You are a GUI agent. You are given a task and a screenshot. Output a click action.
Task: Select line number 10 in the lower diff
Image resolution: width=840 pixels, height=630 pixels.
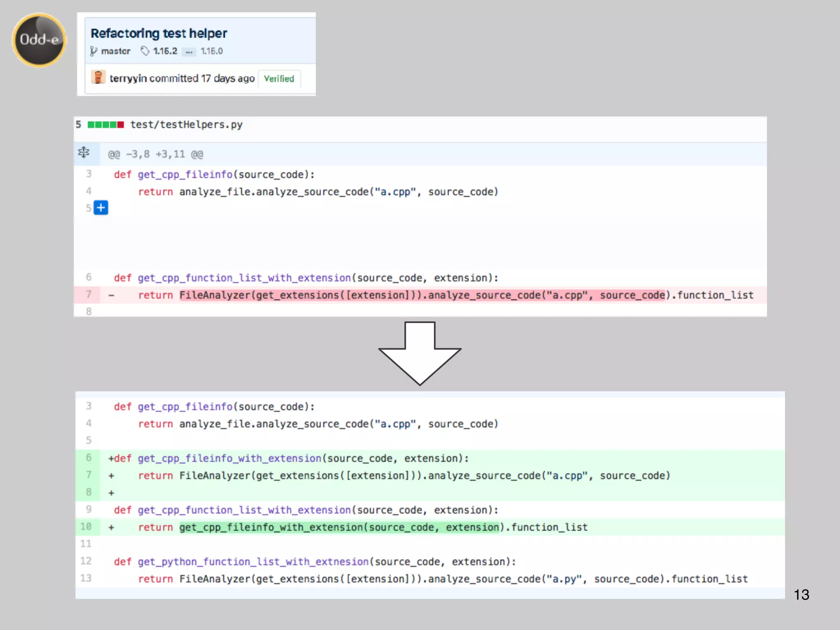pos(86,527)
